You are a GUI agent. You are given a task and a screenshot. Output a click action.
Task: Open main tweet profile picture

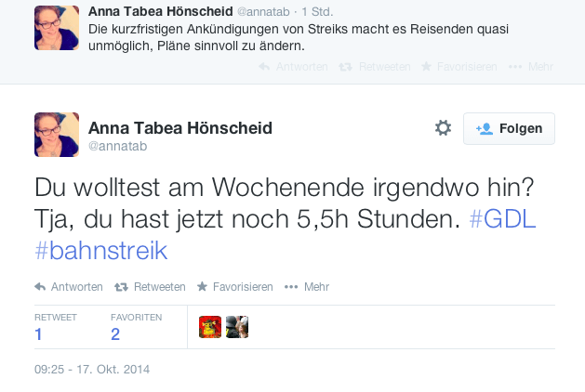[x=57, y=136]
